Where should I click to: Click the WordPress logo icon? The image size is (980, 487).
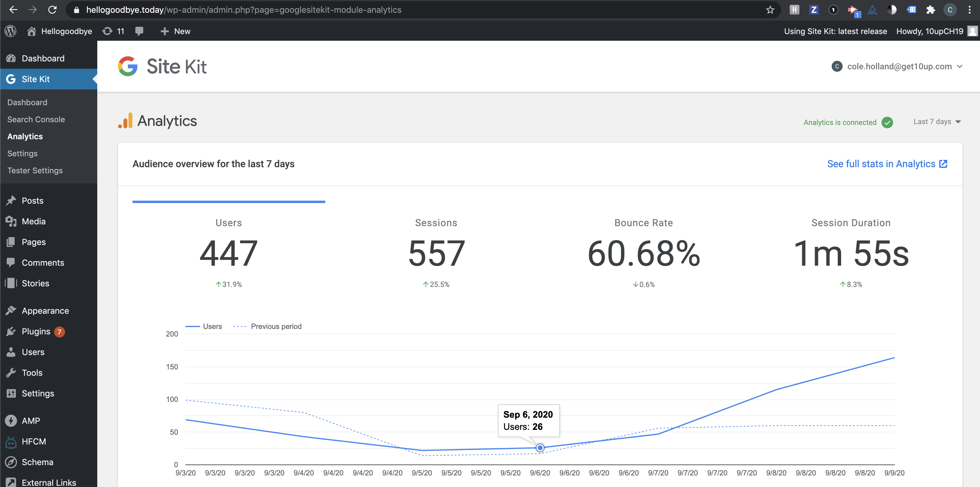pos(11,31)
